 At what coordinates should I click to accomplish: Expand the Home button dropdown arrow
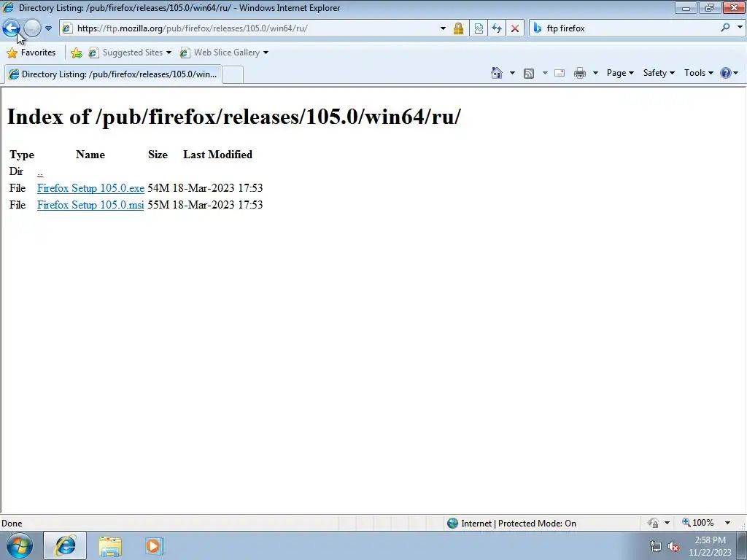click(512, 73)
